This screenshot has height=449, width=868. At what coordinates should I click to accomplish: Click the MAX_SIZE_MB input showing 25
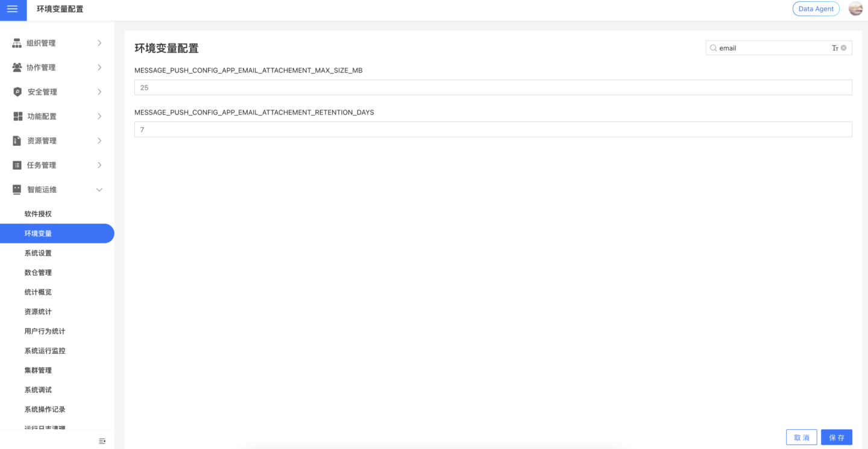493,87
